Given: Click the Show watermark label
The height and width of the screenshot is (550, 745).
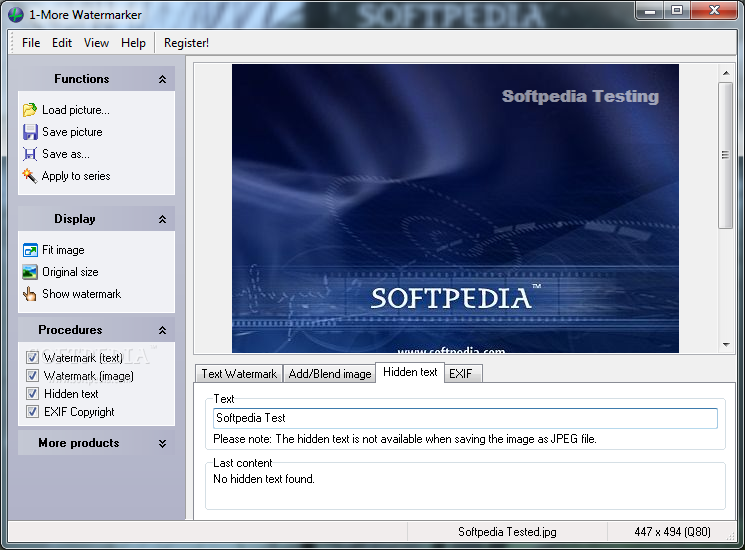Looking at the screenshot, I should (82, 294).
